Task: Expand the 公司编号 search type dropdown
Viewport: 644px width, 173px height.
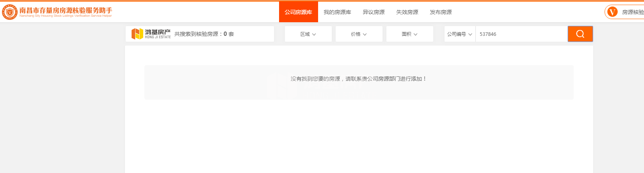Action: click(459, 34)
